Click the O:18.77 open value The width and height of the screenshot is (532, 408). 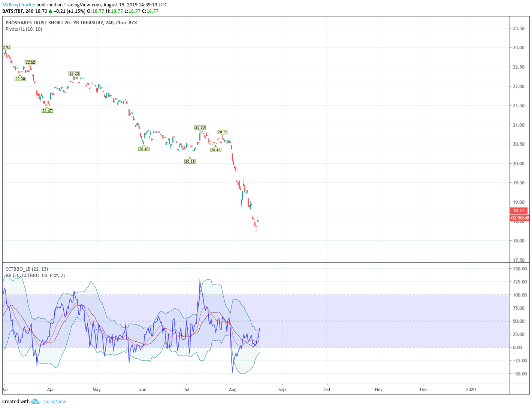pos(96,11)
